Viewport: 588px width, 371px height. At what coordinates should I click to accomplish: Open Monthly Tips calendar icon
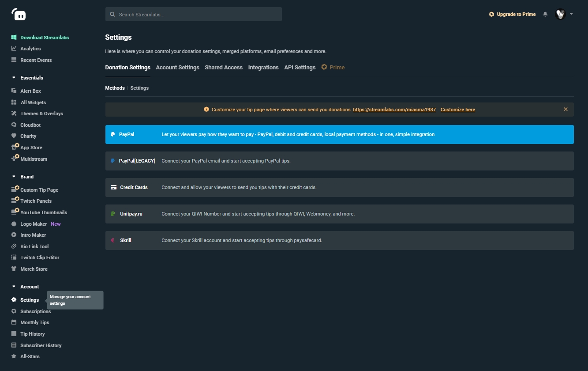point(14,322)
